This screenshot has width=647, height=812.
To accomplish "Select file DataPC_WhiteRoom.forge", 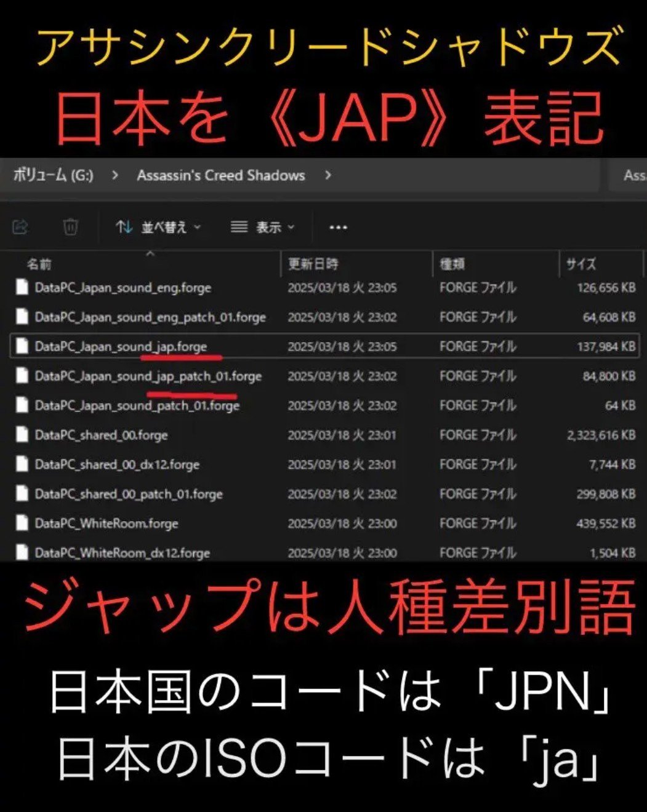I will (x=106, y=523).
